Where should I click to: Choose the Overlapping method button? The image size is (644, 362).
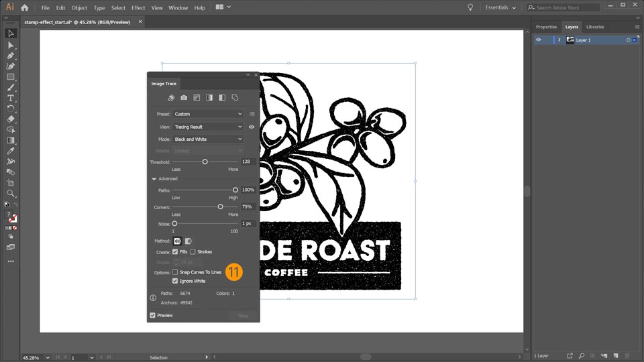(x=189, y=241)
